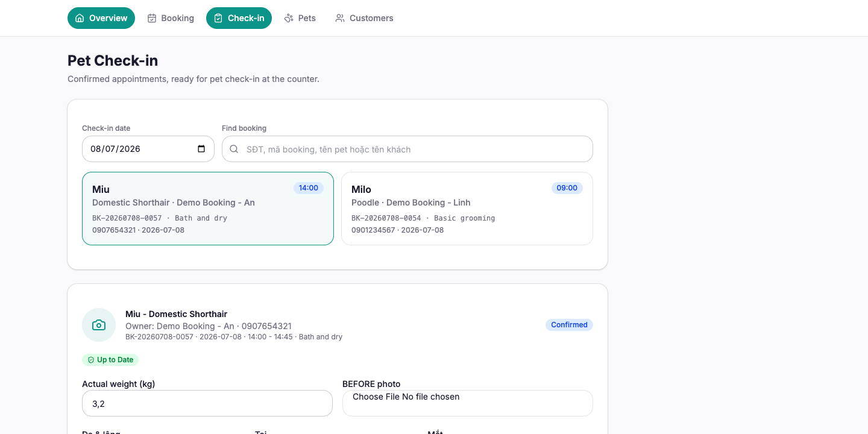Open the date picker calendar icon
Image resolution: width=868 pixels, height=434 pixels.
pyautogui.click(x=201, y=149)
